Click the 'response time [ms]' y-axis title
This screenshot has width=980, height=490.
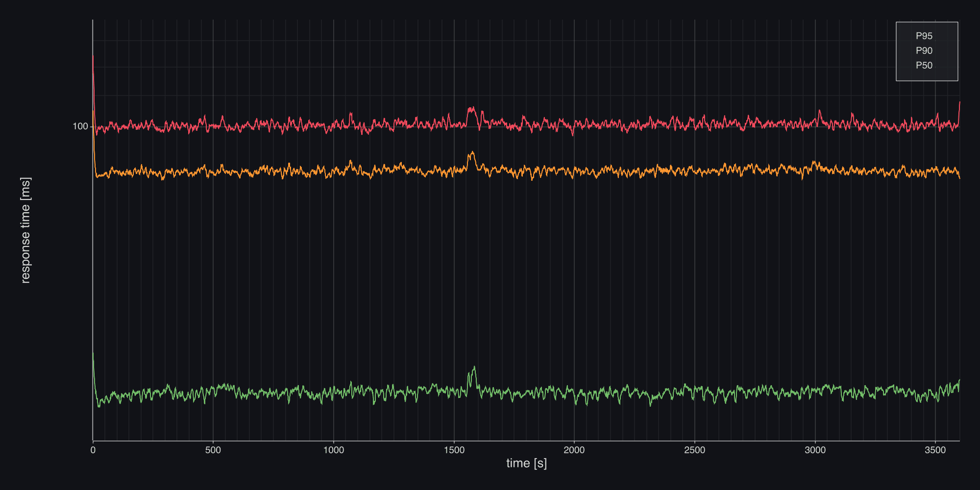25,230
